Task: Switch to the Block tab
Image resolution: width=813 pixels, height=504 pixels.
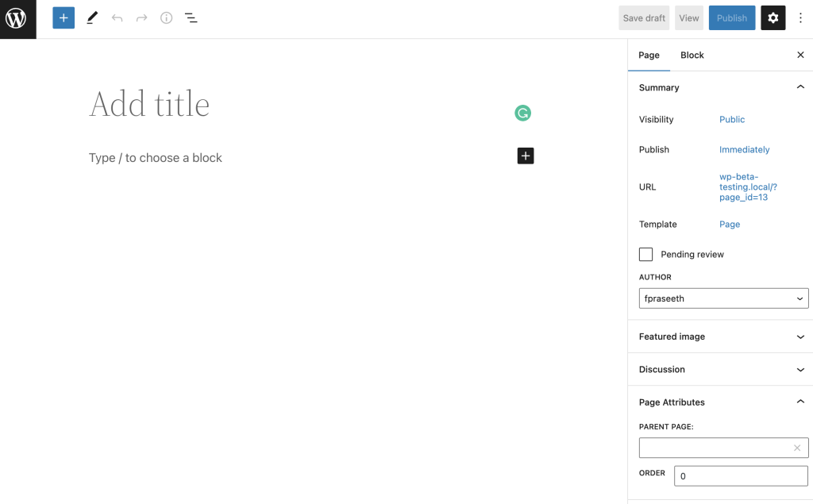Action: pyautogui.click(x=692, y=55)
